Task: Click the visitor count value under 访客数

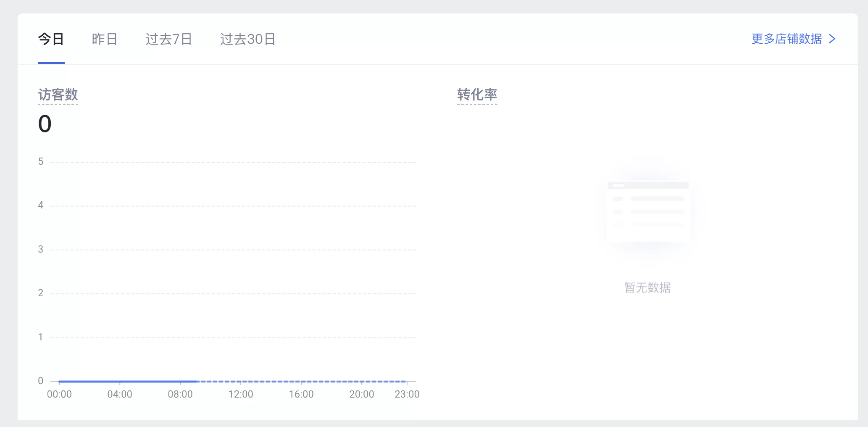Action: [x=45, y=124]
